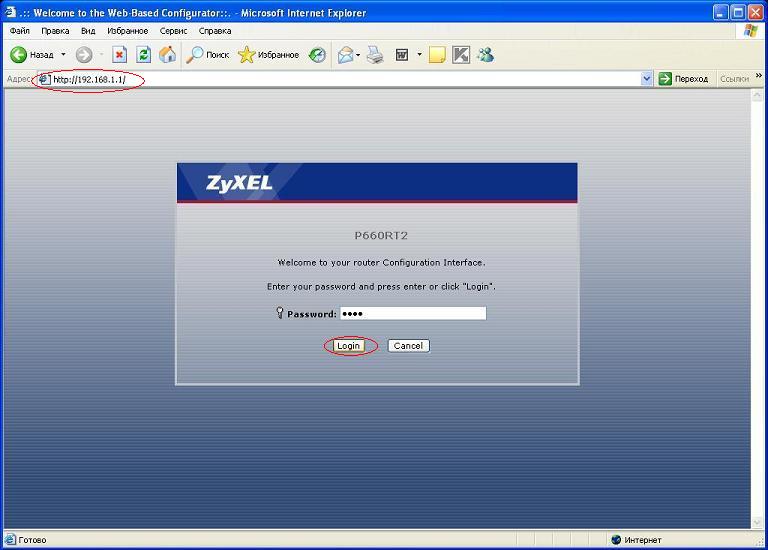Open the Правка menu
768x550 pixels.
pos(55,30)
